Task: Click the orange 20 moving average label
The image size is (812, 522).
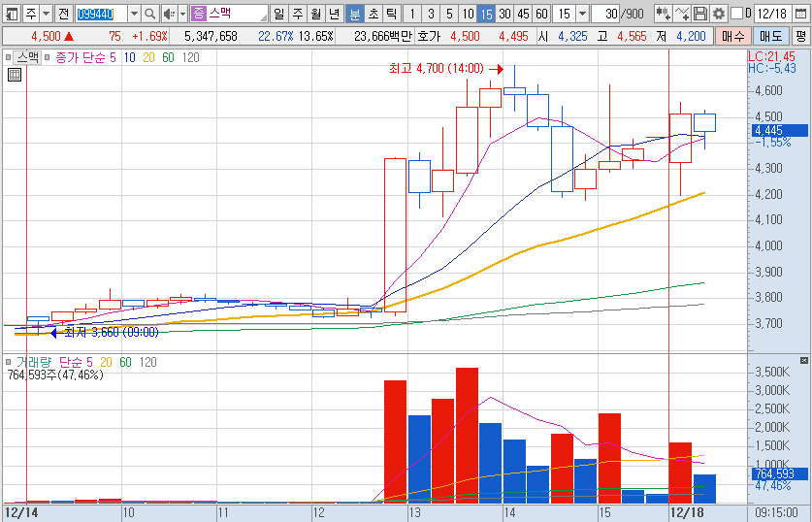Action: point(148,57)
